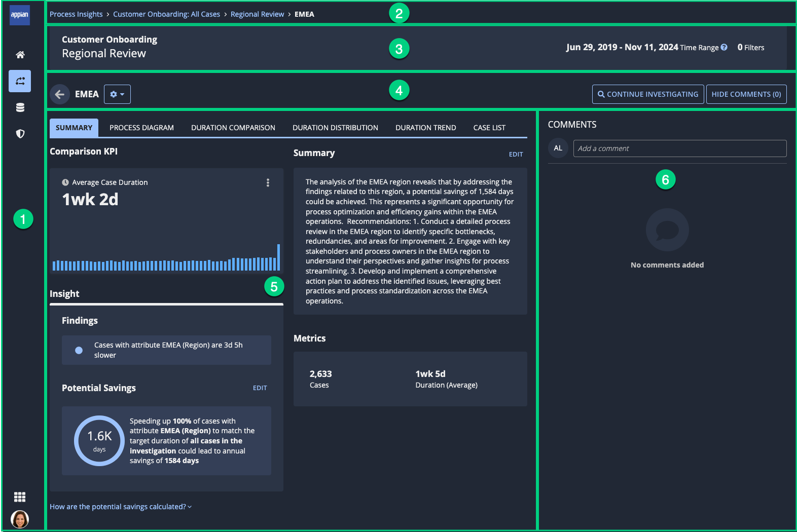Open the Case List tab
Screen dimensions: 797x532
pos(489,128)
